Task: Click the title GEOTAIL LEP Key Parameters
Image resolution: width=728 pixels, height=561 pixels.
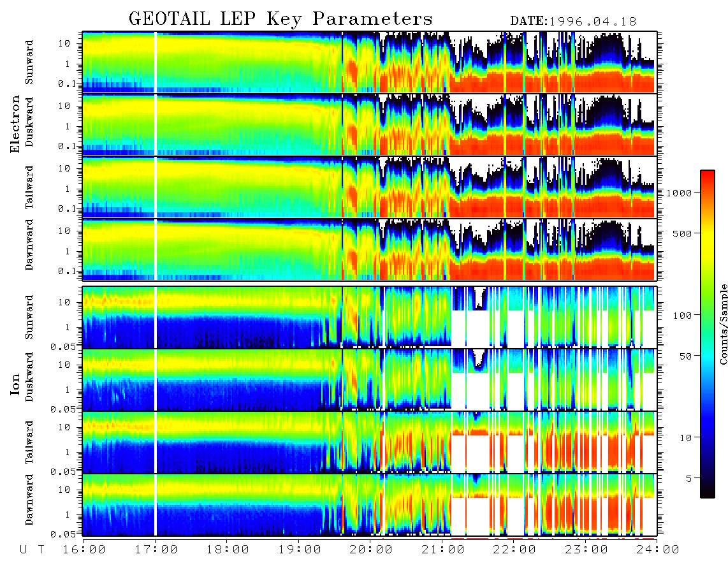Action: (280, 19)
